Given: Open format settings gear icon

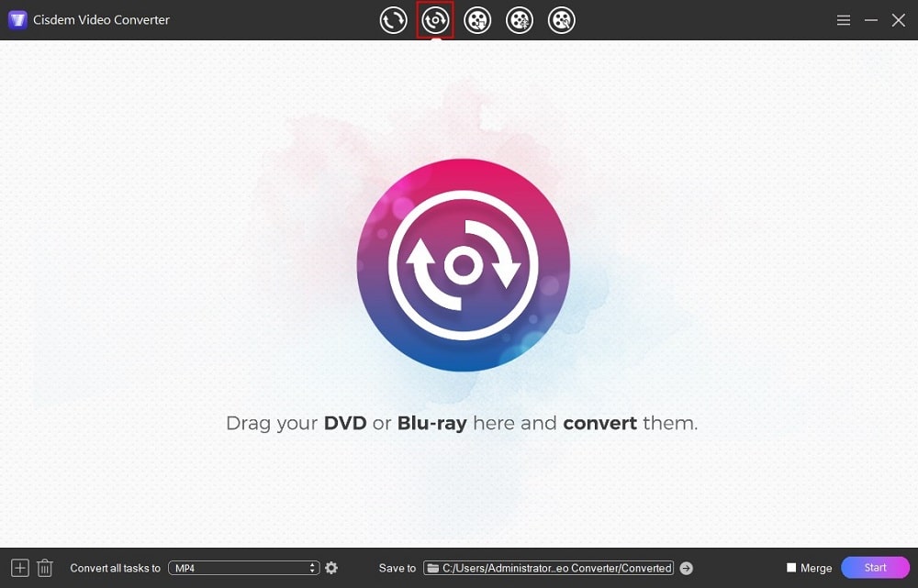Looking at the screenshot, I should tap(331, 568).
